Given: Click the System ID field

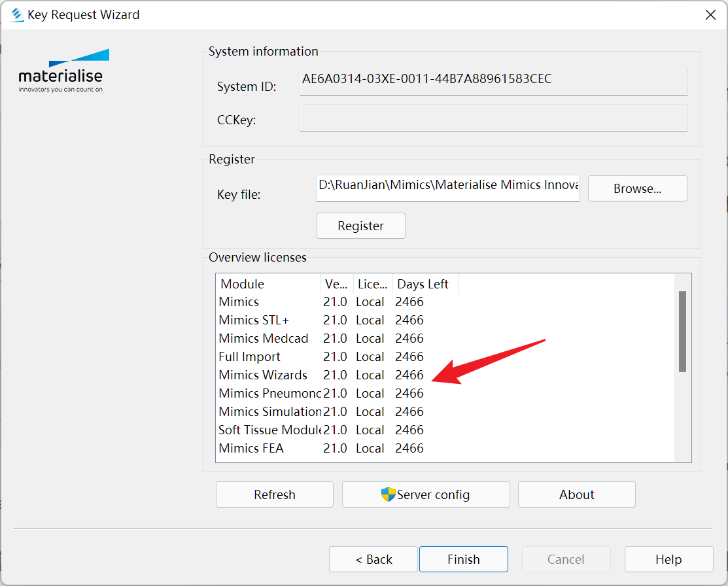Looking at the screenshot, I should point(493,82).
